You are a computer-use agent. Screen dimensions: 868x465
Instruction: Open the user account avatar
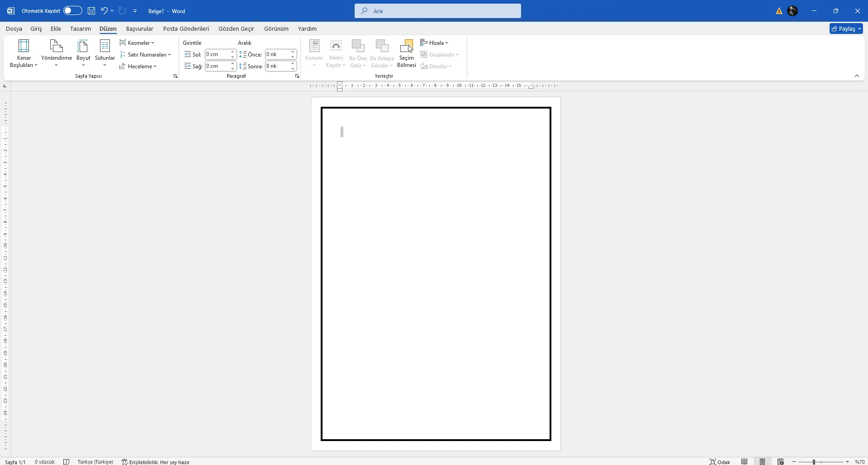pyautogui.click(x=792, y=11)
